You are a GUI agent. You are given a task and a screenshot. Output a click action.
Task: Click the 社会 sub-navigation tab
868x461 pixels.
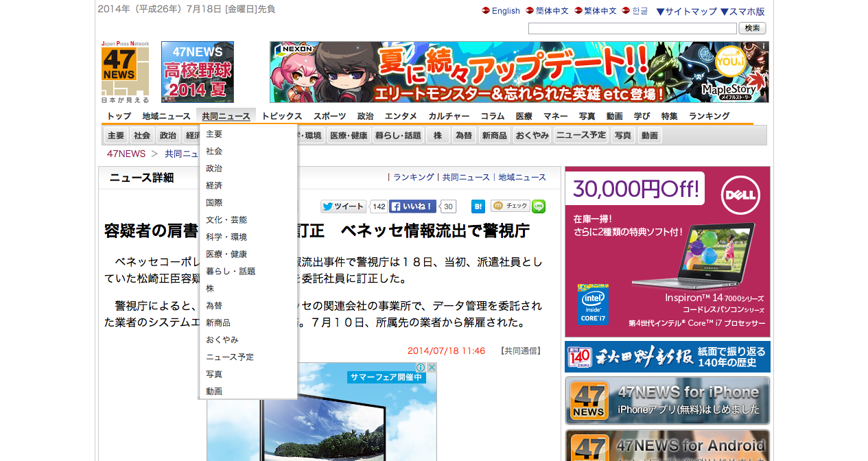pyautogui.click(x=142, y=135)
